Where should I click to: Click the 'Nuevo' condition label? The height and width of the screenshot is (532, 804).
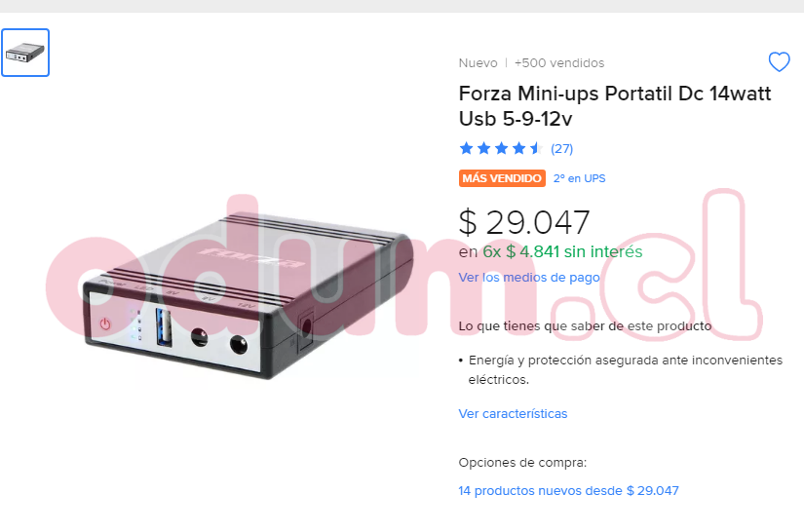[478, 63]
